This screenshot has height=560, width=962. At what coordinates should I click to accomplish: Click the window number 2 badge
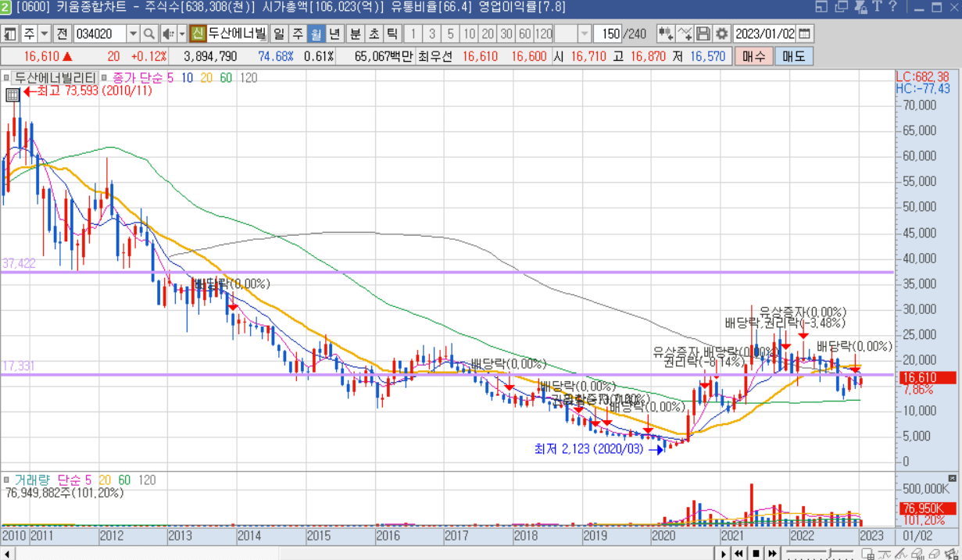(6, 7)
